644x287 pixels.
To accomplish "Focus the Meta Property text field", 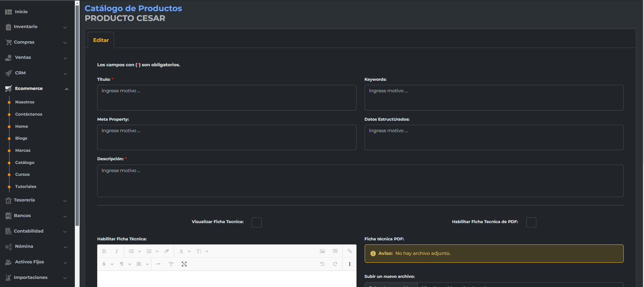I will pyautogui.click(x=227, y=138).
